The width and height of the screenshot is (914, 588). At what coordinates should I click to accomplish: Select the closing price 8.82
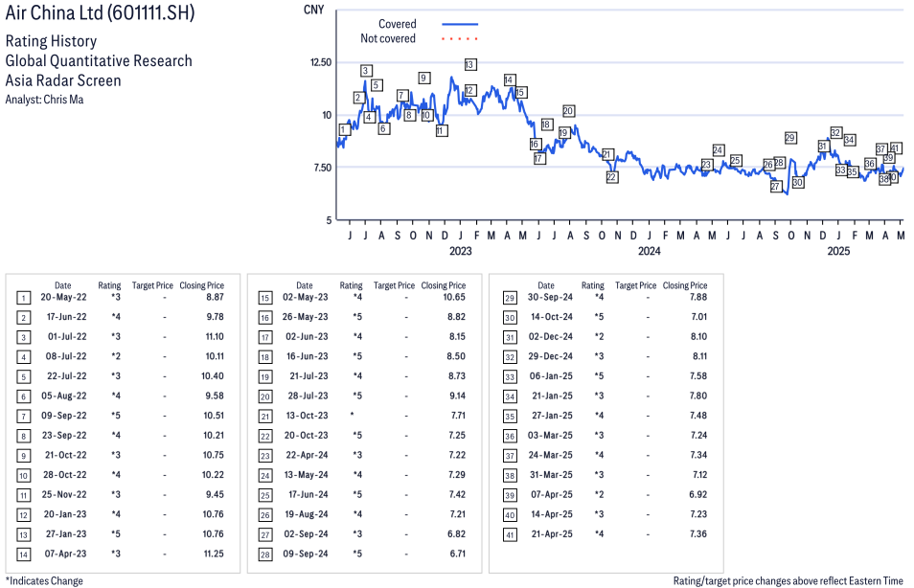(x=456, y=317)
